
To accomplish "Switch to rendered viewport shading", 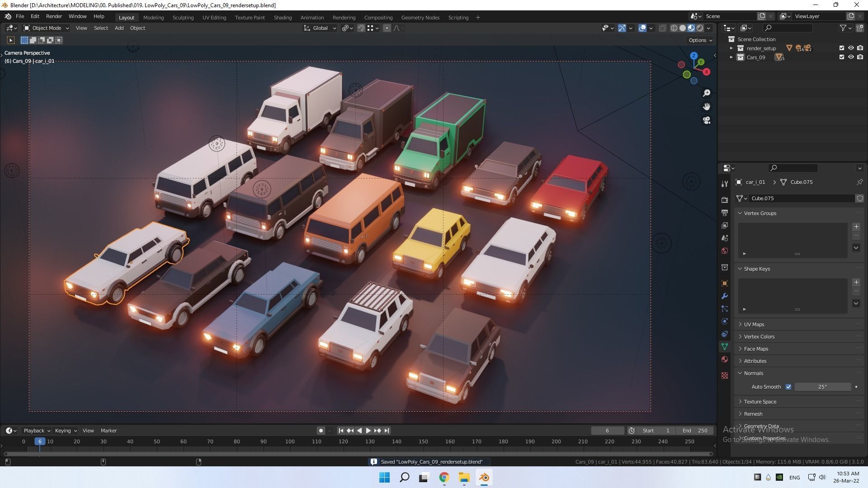I will (700, 28).
